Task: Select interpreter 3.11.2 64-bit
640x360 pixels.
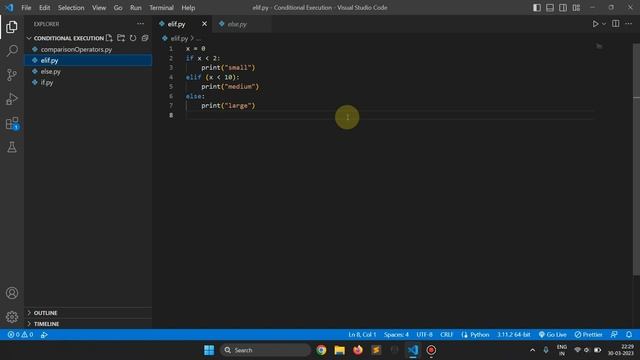Action: coord(513,335)
